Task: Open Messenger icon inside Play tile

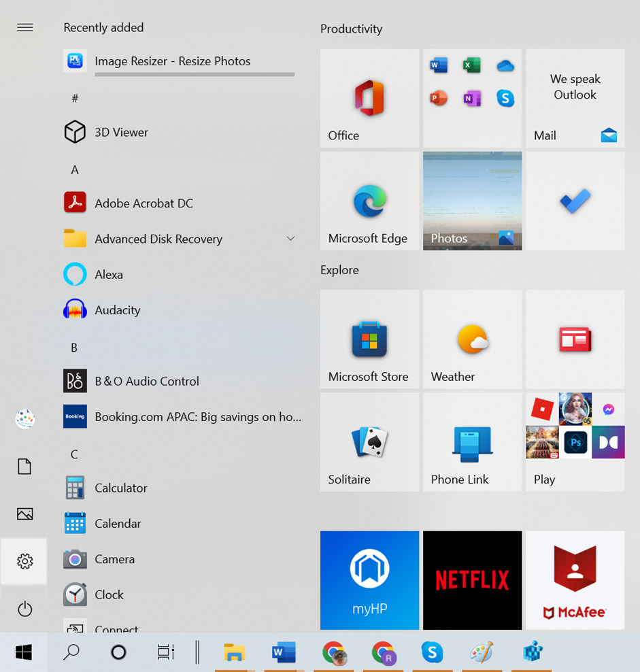Action: [608, 409]
